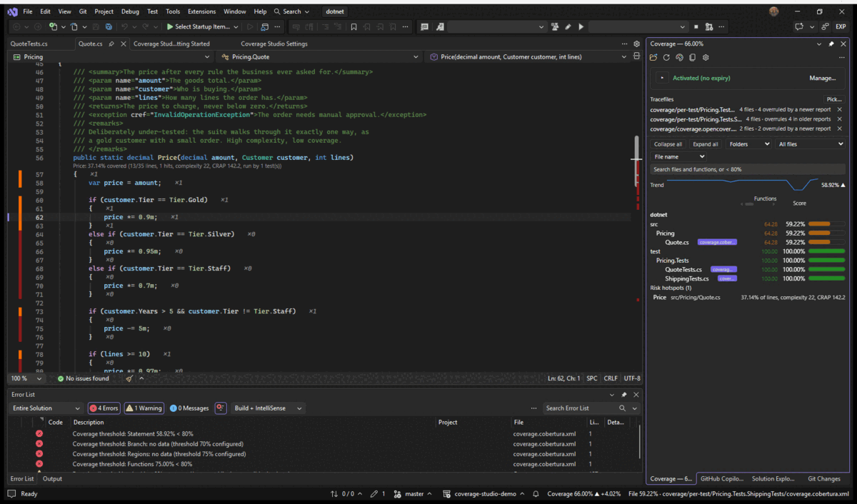Screen dimensions: 857x504
Task: Click Collapse all button
Action: [x=668, y=144]
